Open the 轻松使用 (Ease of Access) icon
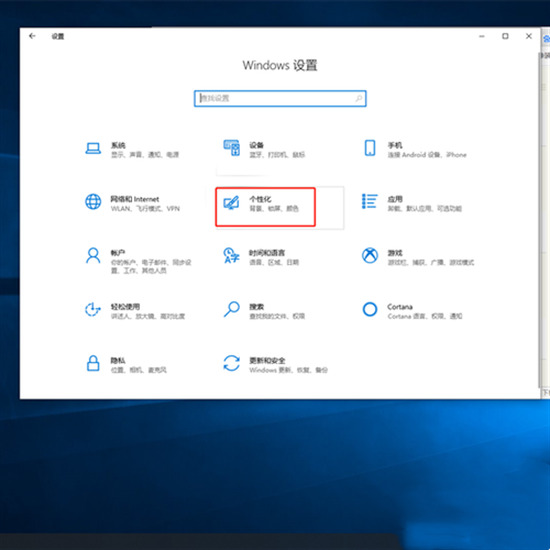This screenshot has height=550, width=550. tap(93, 309)
